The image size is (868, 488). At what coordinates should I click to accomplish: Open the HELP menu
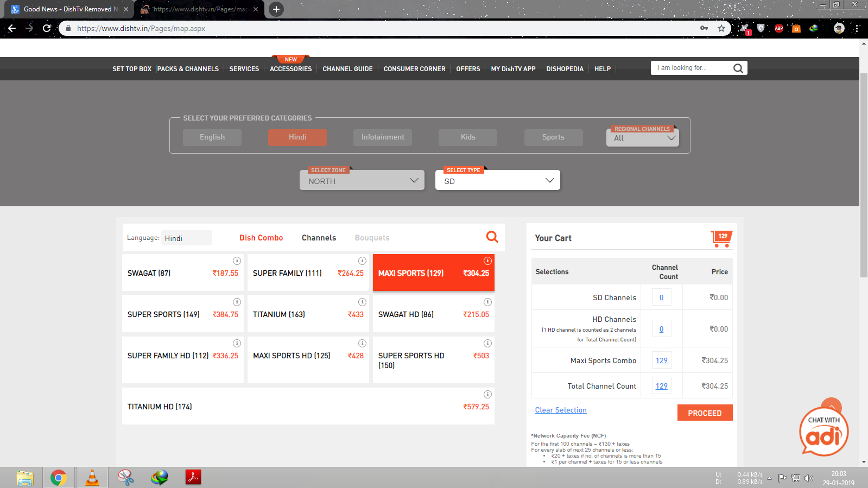(602, 69)
